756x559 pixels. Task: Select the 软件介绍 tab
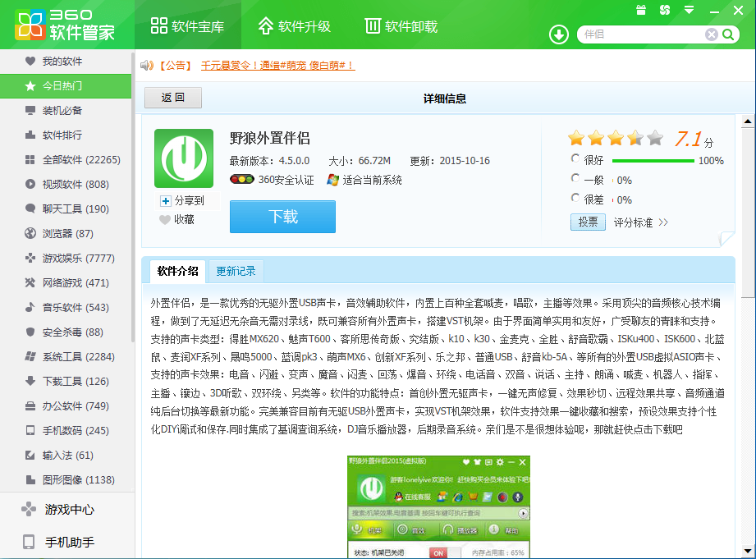(177, 271)
